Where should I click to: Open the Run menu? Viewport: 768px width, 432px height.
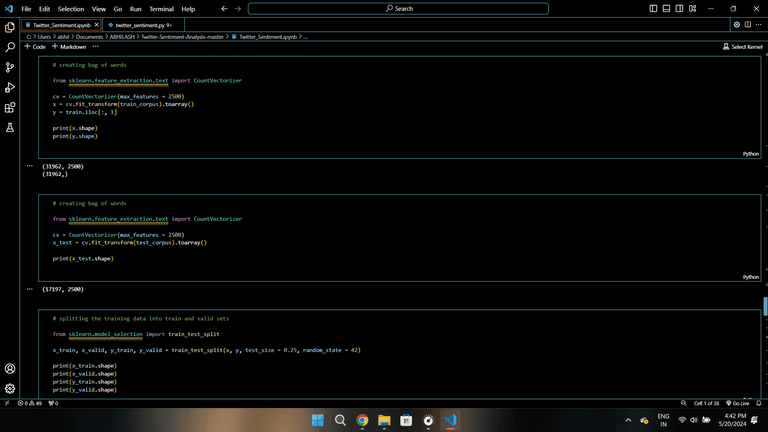click(x=136, y=9)
